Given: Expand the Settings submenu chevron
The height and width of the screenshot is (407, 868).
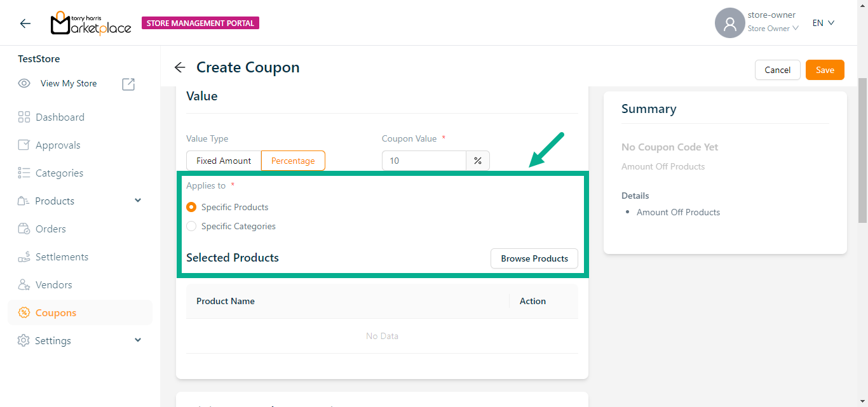Looking at the screenshot, I should [138, 340].
